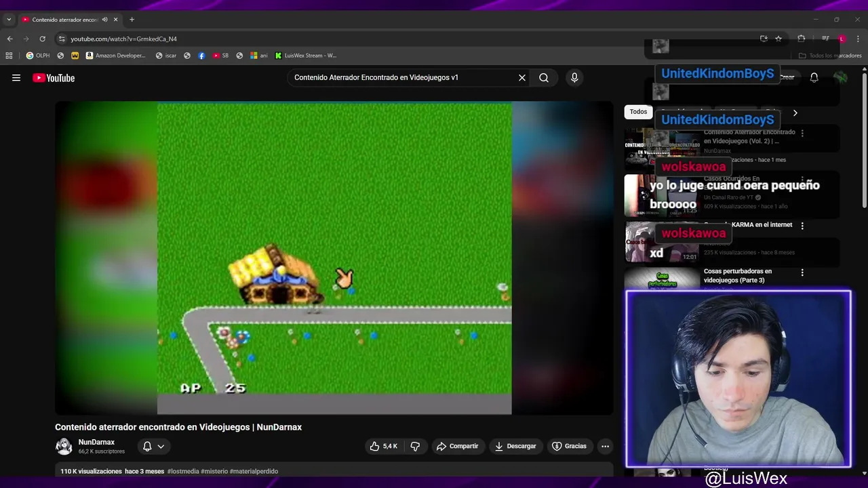Open the ani bookmark
Viewport: 868px width, 488px height.
pos(259,56)
